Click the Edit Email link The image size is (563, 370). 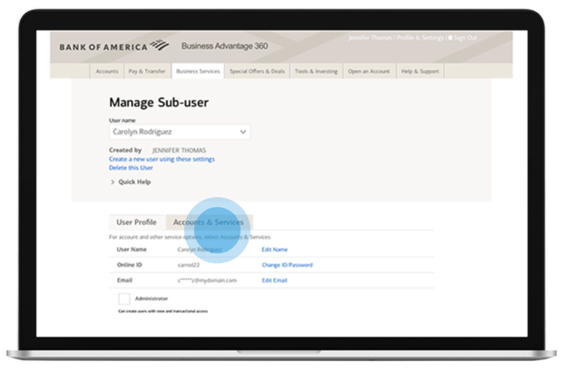(x=275, y=280)
